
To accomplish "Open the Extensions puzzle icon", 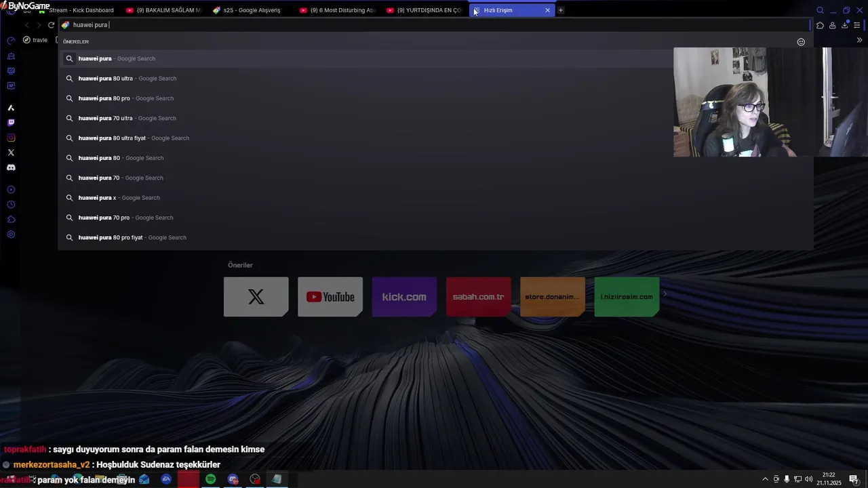I will pyautogui.click(x=820, y=26).
